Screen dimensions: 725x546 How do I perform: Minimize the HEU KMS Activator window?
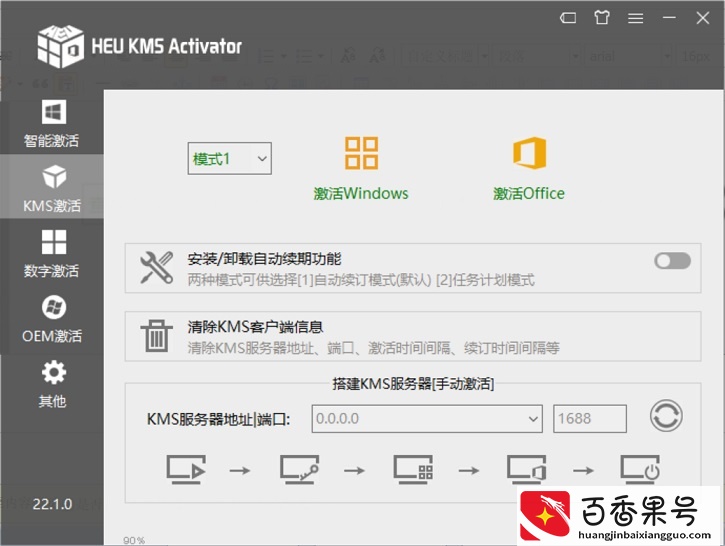669,18
